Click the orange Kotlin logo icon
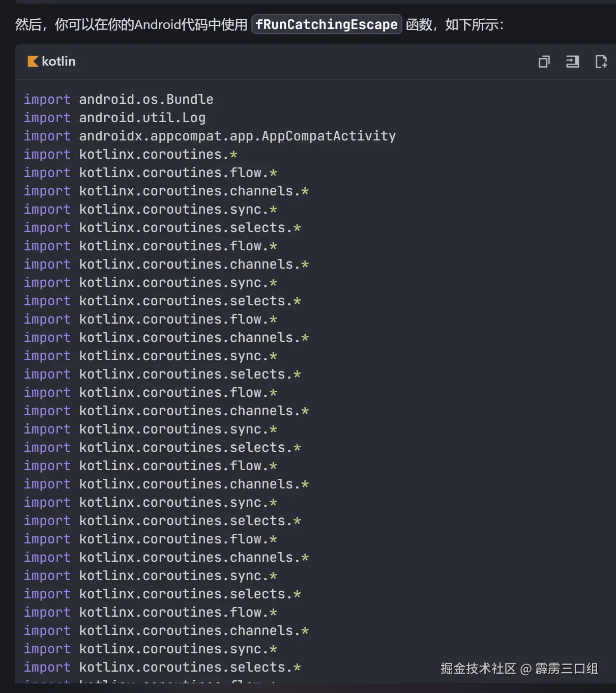 33,62
